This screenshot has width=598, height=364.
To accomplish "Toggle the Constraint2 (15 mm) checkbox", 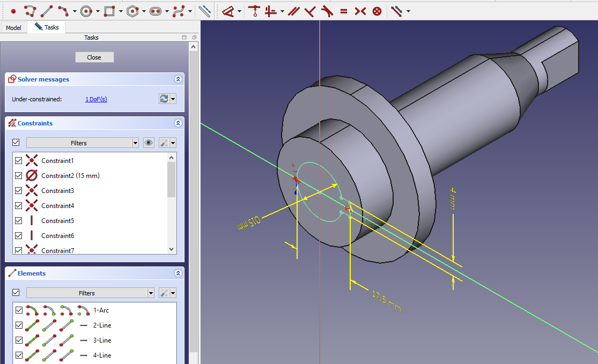I will click(x=19, y=176).
